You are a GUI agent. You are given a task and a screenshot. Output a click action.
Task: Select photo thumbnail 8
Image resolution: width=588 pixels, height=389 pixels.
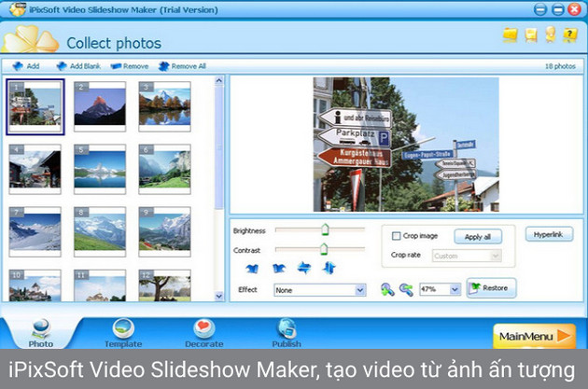tap(100, 231)
